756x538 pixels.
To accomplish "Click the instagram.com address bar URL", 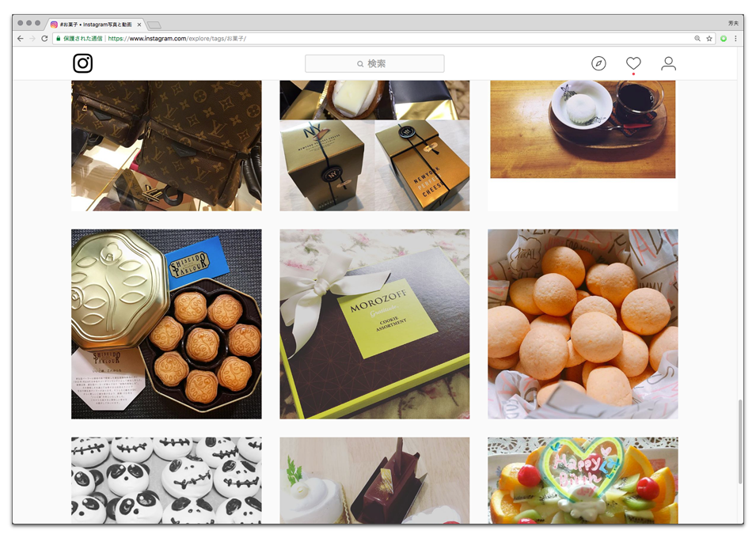I will click(x=177, y=39).
